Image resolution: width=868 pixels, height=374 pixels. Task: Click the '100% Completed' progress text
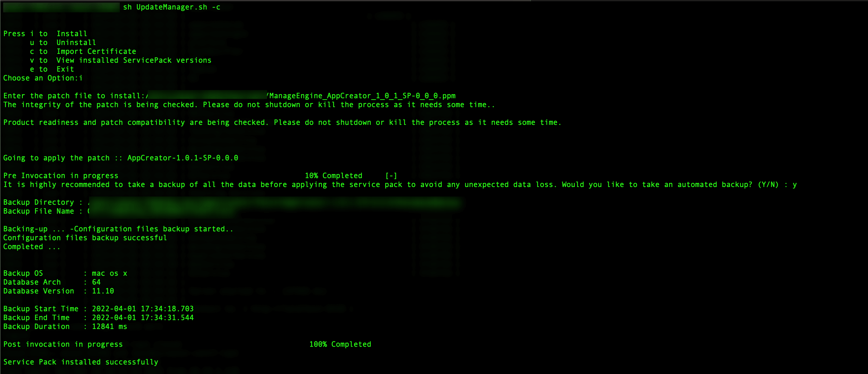pyautogui.click(x=340, y=344)
